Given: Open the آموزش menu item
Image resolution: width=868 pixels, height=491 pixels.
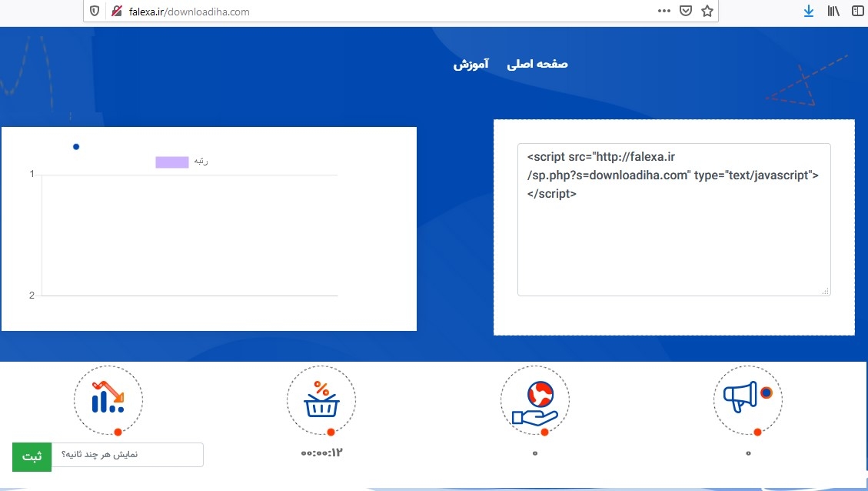Looking at the screenshot, I should pyautogui.click(x=471, y=64).
